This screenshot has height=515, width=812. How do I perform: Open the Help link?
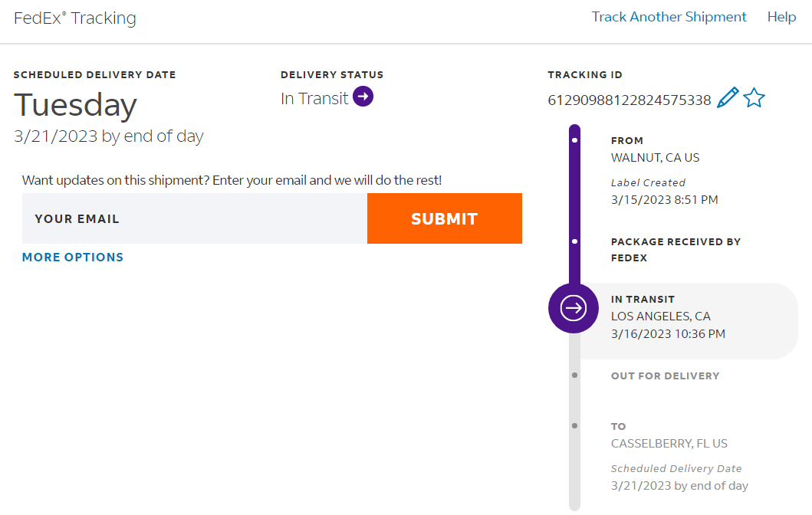(x=781, y=17)
